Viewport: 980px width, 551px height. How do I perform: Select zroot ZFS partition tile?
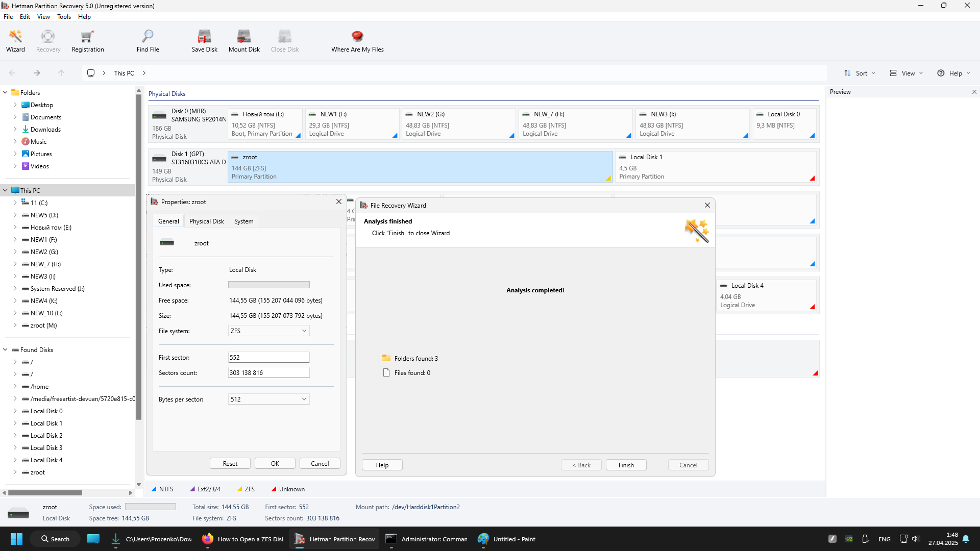420,166
